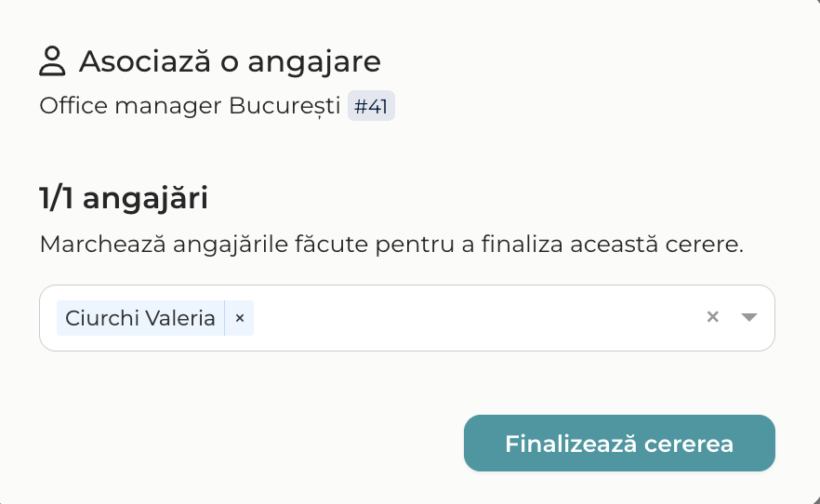Click the phrase finaliza această cerere in the description
The height and width of the screenshot is (504, 820).
613,245
